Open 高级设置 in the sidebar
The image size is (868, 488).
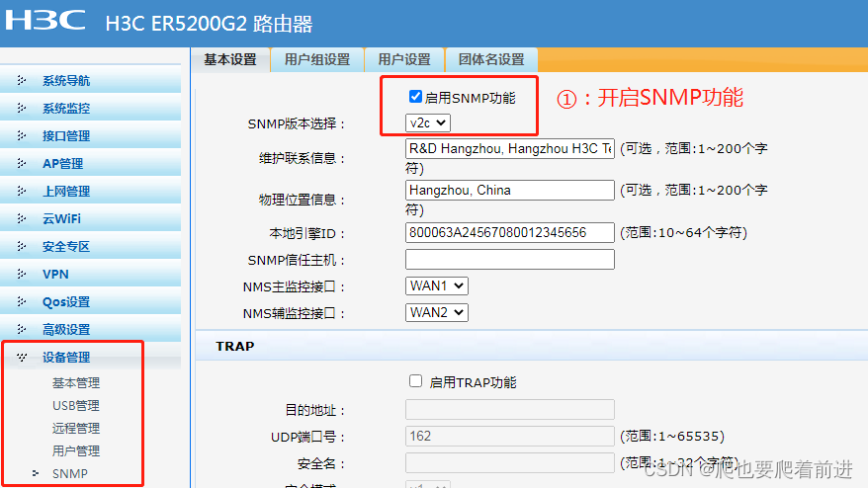66,330
